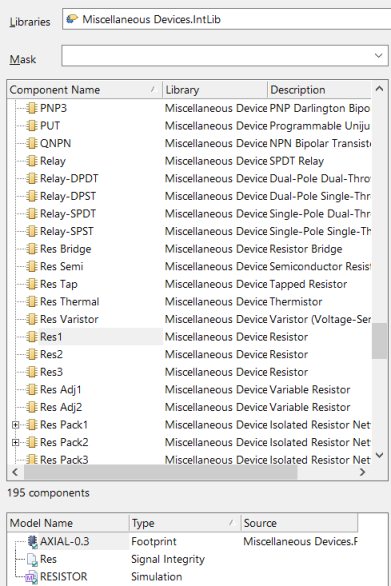Sort models by Model Name header
391x586 pixels.
[x=68, y=523]
